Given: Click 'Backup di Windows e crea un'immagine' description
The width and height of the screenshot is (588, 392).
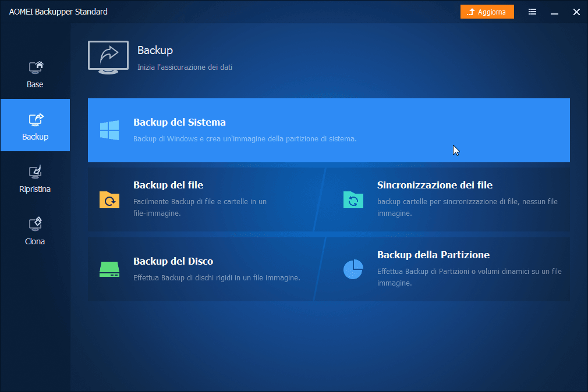Looking at the screenshot, I should coord(245,138).
